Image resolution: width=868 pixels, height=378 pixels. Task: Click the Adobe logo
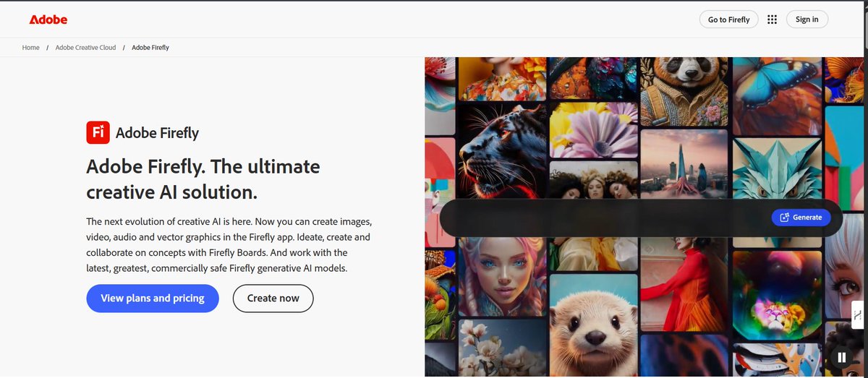click(48, 20)
